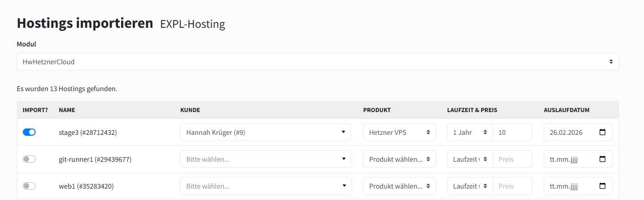Disable import toggle for stage3
The width and height of the screenshot is (644, 200).
click(29, 132)
